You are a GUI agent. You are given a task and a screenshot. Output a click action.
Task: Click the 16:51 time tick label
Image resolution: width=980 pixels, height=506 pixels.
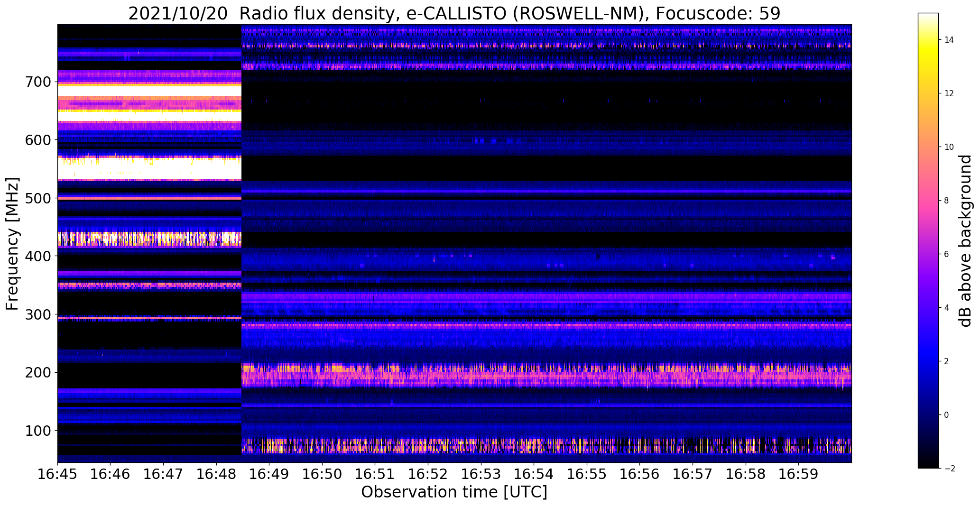pyautogui.click(x=375, y=474)
